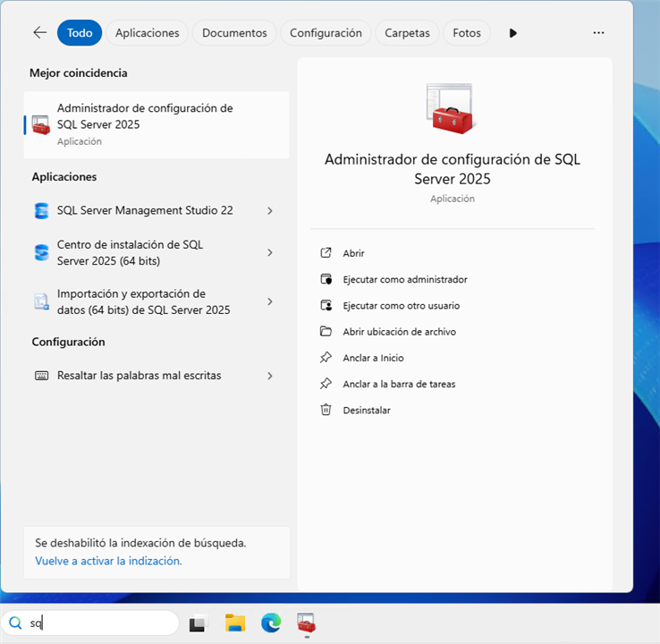Switch to the SQL Server configuration manager in the taskbar
The image size is (660, 644).
[x=307, y=623]
